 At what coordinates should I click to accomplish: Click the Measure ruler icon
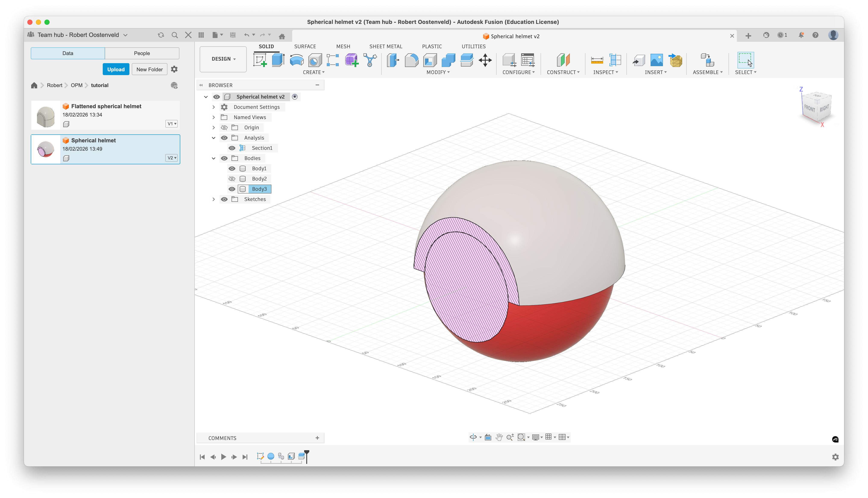coord(597,60)
